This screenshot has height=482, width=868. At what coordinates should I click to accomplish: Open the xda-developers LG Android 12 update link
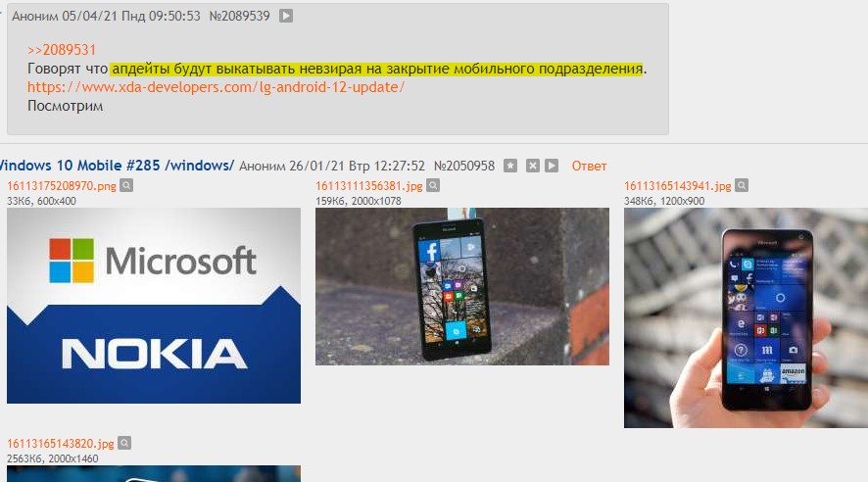[x=216, y=87]
